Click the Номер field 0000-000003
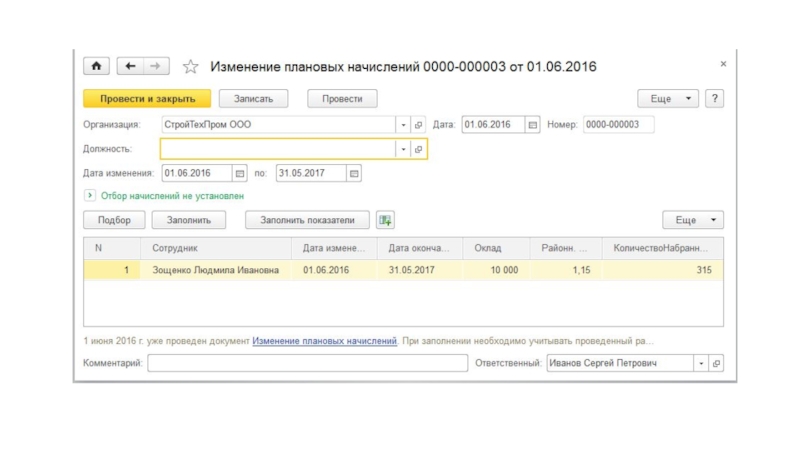The image size is (800, 450). (x=618, y=124)
